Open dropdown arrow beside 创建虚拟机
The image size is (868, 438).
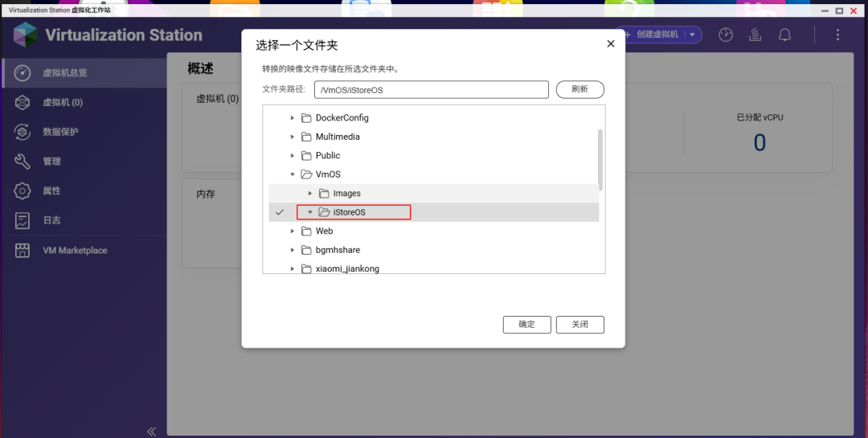pyautogui.click(x=692, y=35)
